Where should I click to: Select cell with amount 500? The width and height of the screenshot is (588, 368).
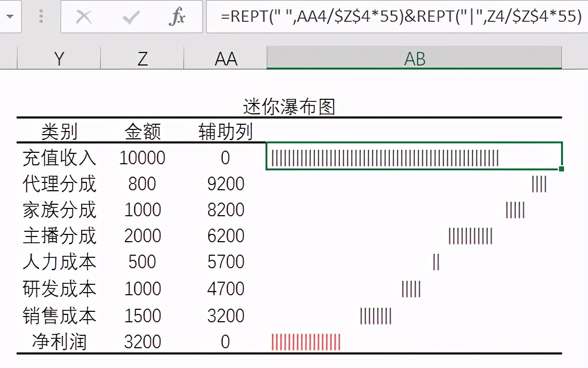[142, 261]
